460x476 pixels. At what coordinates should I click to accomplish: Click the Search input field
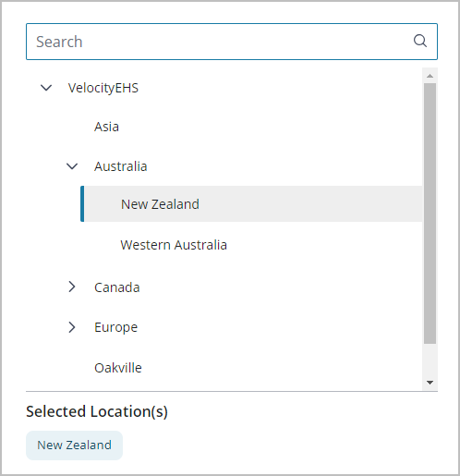232,42
